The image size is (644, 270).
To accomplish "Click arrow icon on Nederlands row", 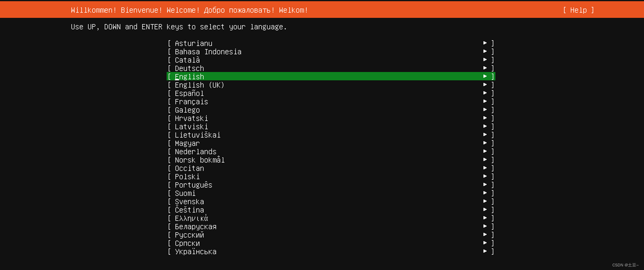I will 485,151.
